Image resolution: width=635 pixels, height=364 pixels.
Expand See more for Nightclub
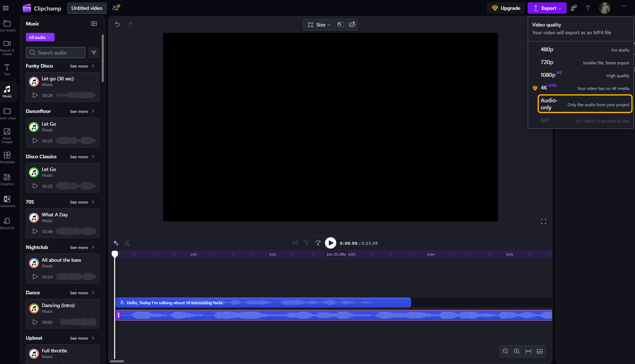click(82, 247)
